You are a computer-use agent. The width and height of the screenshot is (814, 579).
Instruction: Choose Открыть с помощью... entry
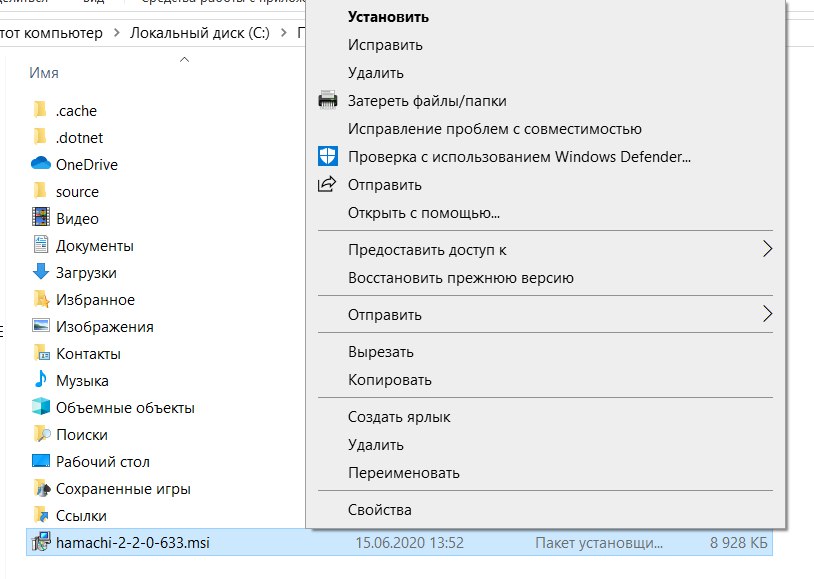(545, 213)
